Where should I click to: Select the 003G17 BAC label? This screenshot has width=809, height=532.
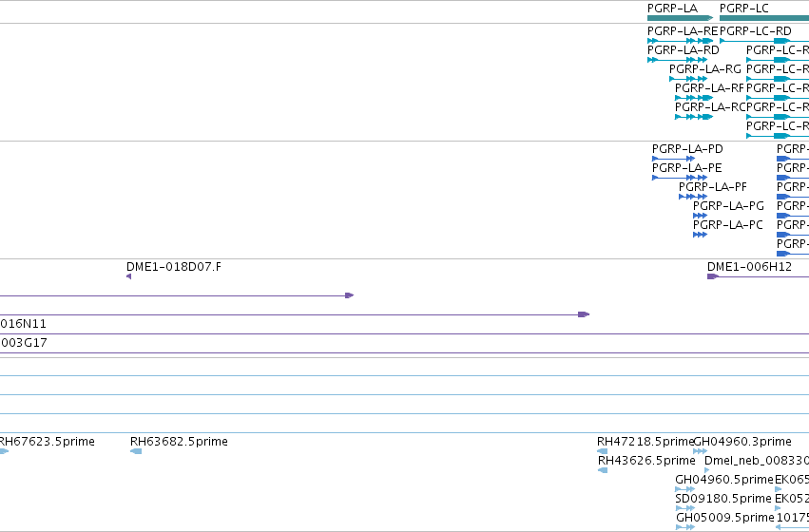pos(24,343)
